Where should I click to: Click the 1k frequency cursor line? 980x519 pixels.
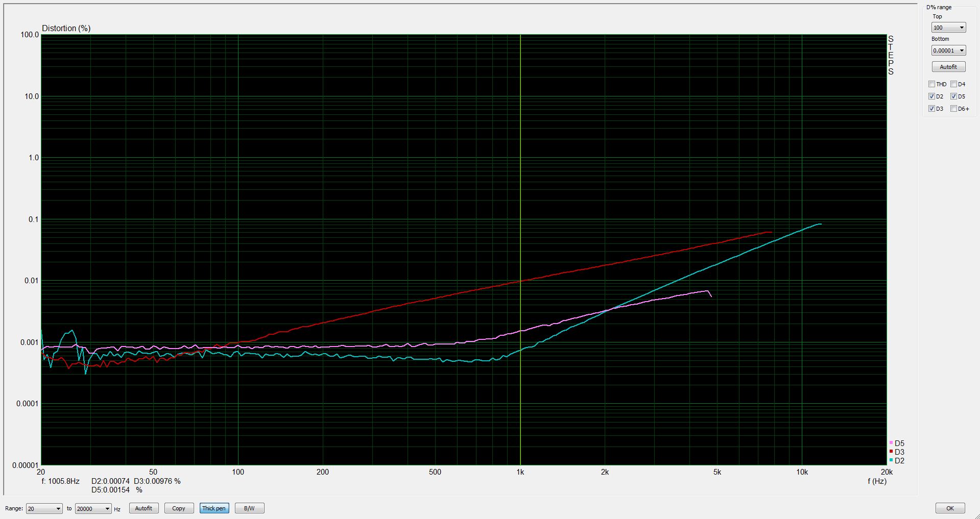coord(520,250)
